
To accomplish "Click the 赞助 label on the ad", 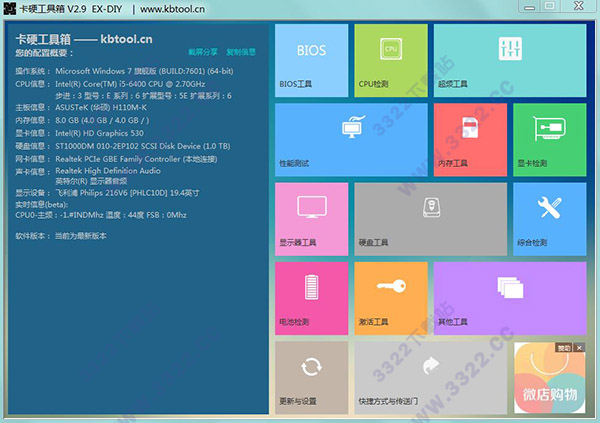I will point(564,348).
